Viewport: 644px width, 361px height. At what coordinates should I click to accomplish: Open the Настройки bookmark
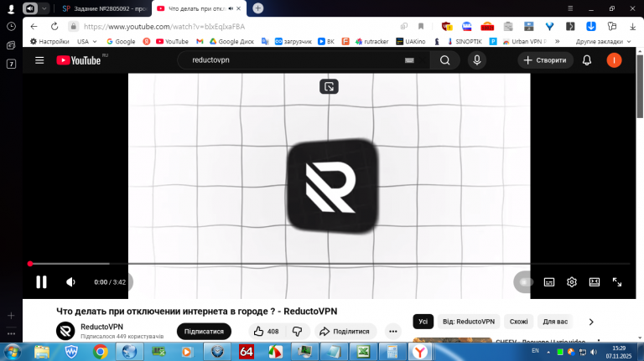click(49, 41)
